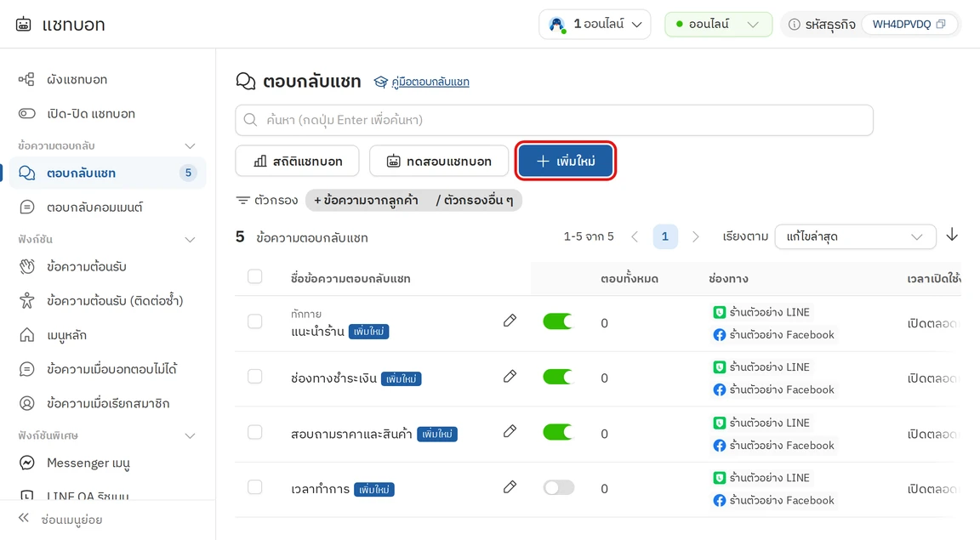
Task: Open the คู่มือตอบกลับแชท guide link
Action: [x=430, y=82]
